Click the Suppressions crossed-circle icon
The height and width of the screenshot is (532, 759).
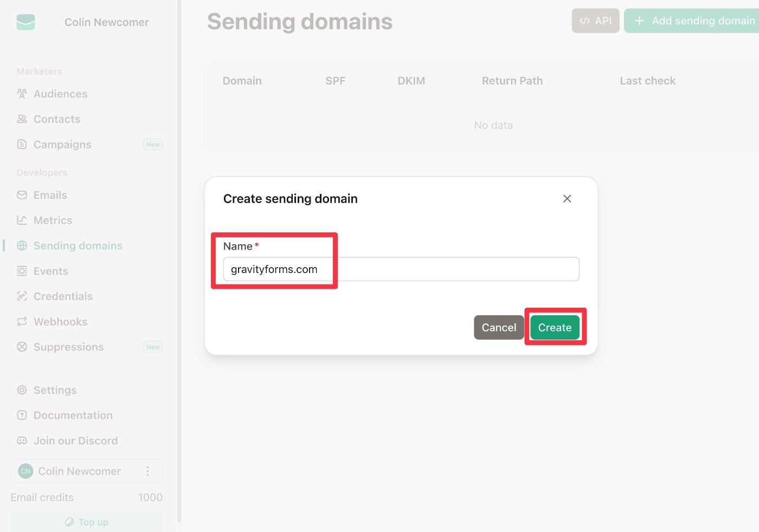click(22, 347)
